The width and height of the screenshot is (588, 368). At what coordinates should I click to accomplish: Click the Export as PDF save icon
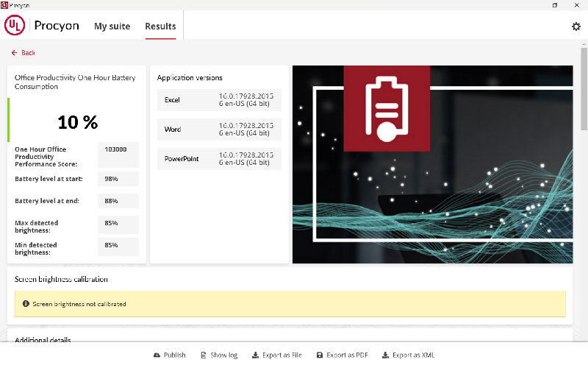click(x=320, y=355)
